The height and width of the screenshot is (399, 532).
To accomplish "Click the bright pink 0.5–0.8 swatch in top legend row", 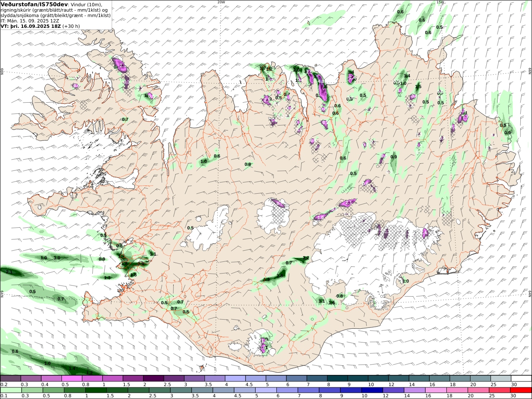I will tap(72, 379).
